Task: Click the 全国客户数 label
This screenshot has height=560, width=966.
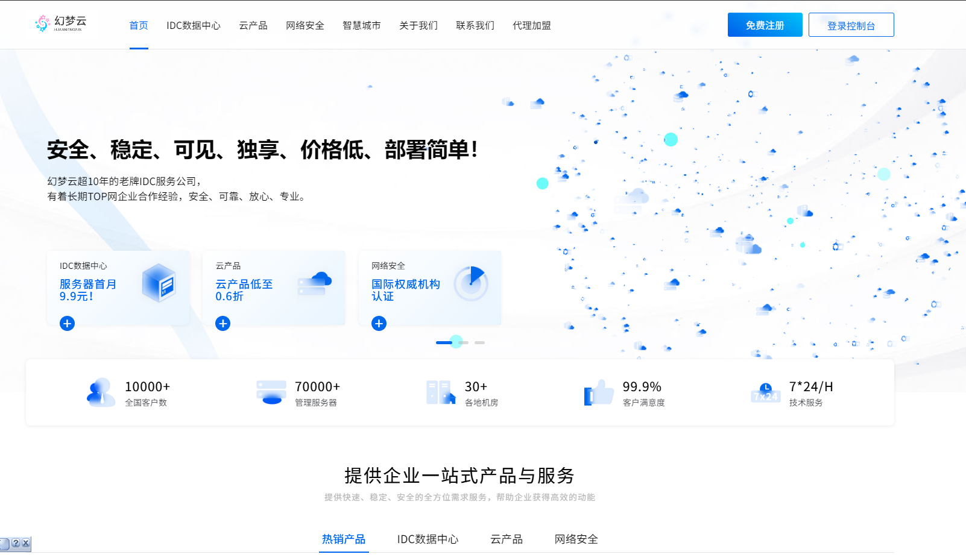Action: [x=146, y=403]
